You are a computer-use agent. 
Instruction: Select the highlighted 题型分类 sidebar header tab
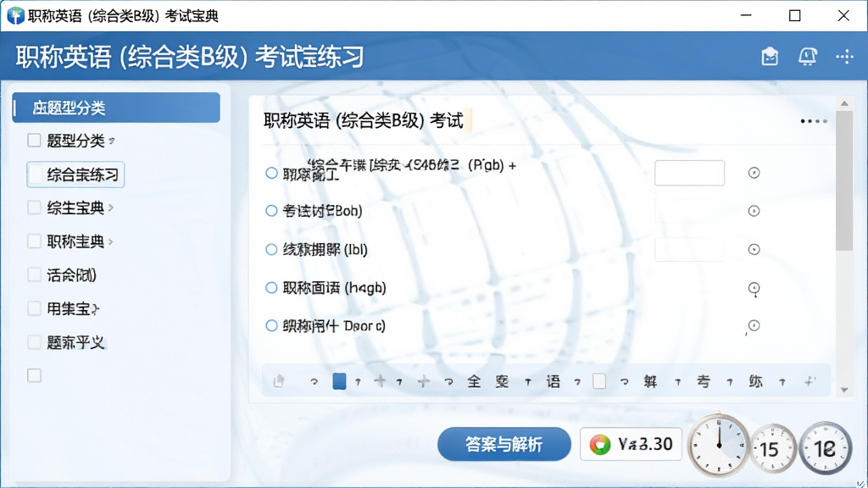116,108
